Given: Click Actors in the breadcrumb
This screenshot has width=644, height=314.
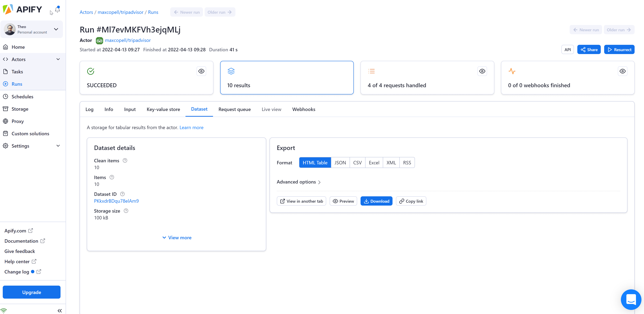Looking at the screenshot, I should [86, 12].
